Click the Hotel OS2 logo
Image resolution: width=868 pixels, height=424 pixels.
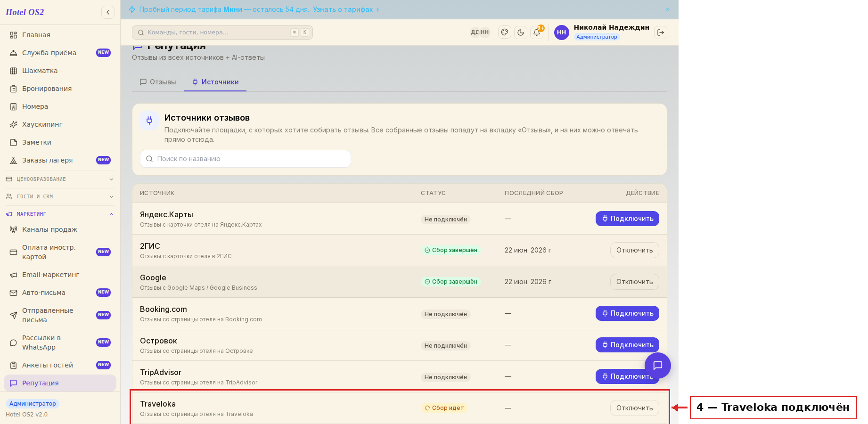[x=25, y=12]
